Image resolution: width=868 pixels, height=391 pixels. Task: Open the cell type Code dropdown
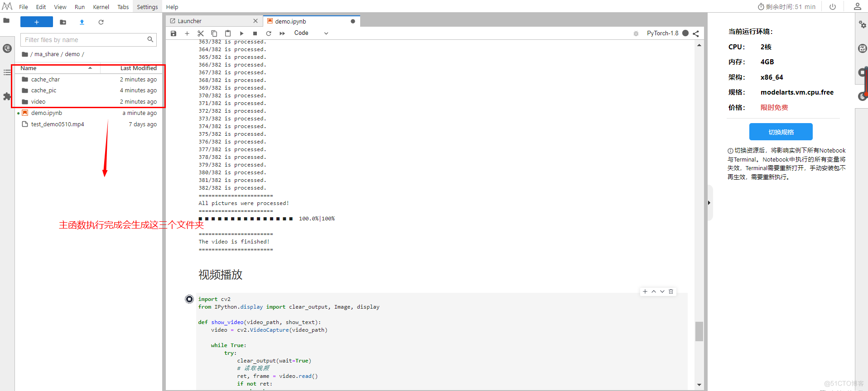pos(311,33)
